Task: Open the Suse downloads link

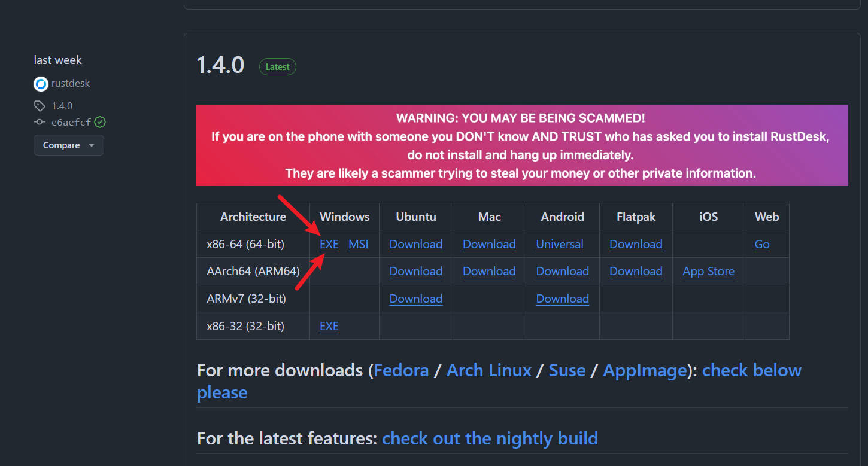Action: tap(567, 370)
